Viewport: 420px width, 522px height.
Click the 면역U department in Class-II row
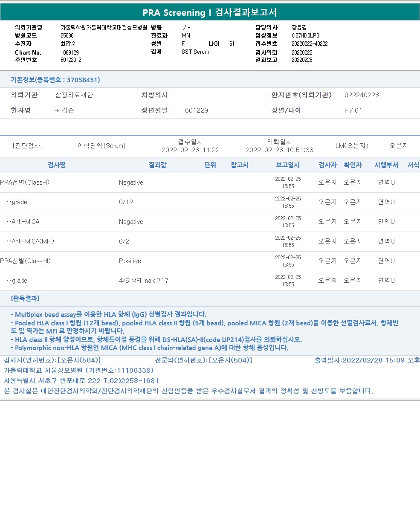point(386,261)
